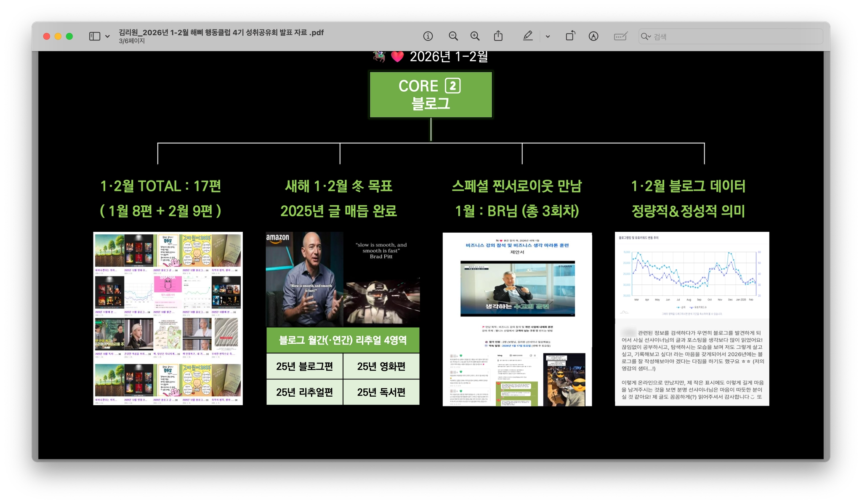Zoom in with the plus magnifier
This screenshot has width=862, height=504.
475,36
